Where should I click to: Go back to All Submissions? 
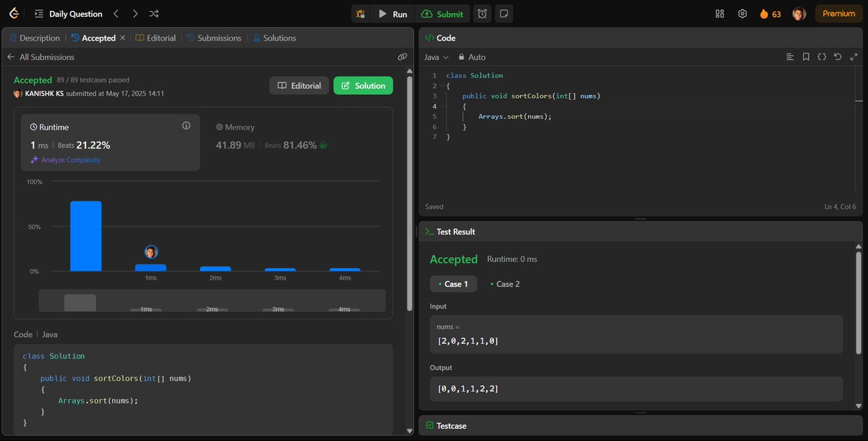[41, 57]
